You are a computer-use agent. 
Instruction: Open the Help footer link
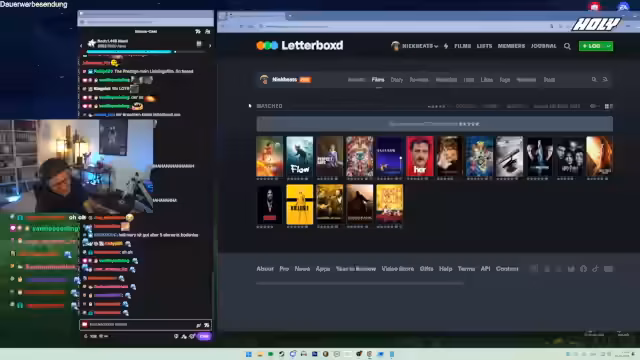[445, 269]
